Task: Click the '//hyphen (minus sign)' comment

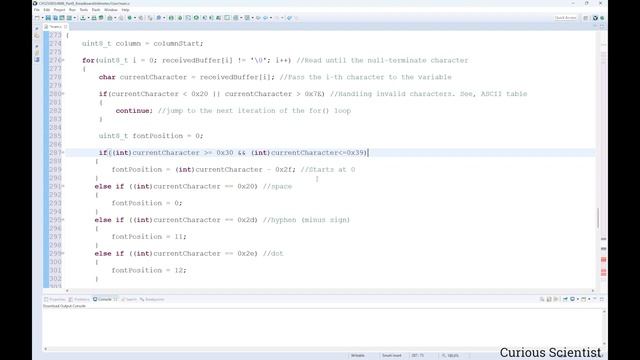Action: (x=306, y=220)
